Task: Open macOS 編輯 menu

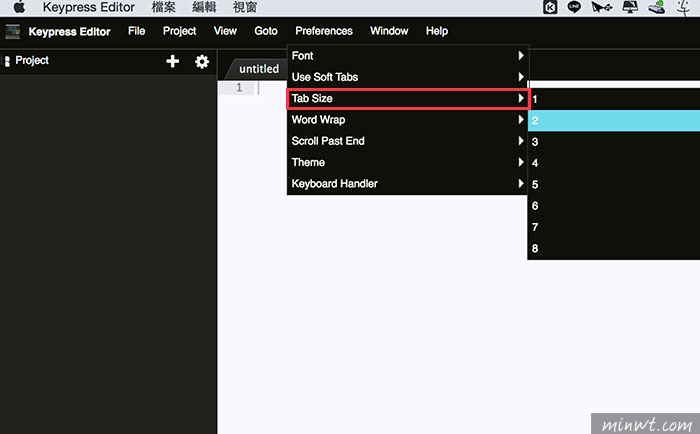Action: click(204, 7)
